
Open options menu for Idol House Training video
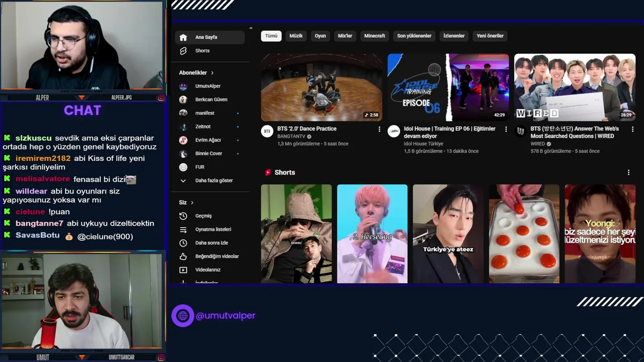coord(506,129)
